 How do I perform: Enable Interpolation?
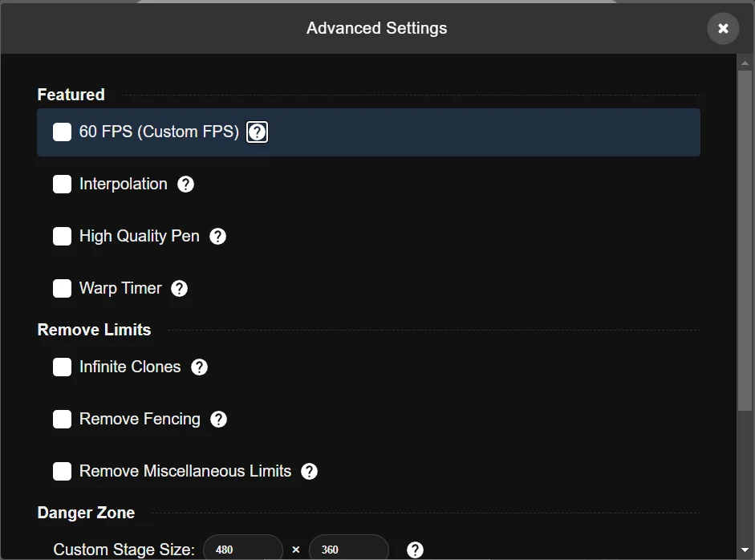point(62,184)
